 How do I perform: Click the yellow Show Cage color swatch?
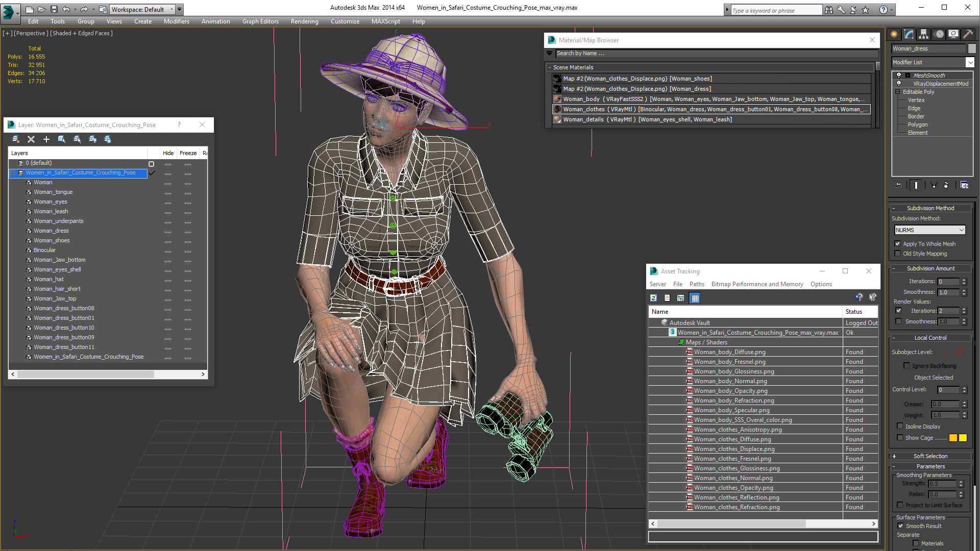tap(953, 438)
